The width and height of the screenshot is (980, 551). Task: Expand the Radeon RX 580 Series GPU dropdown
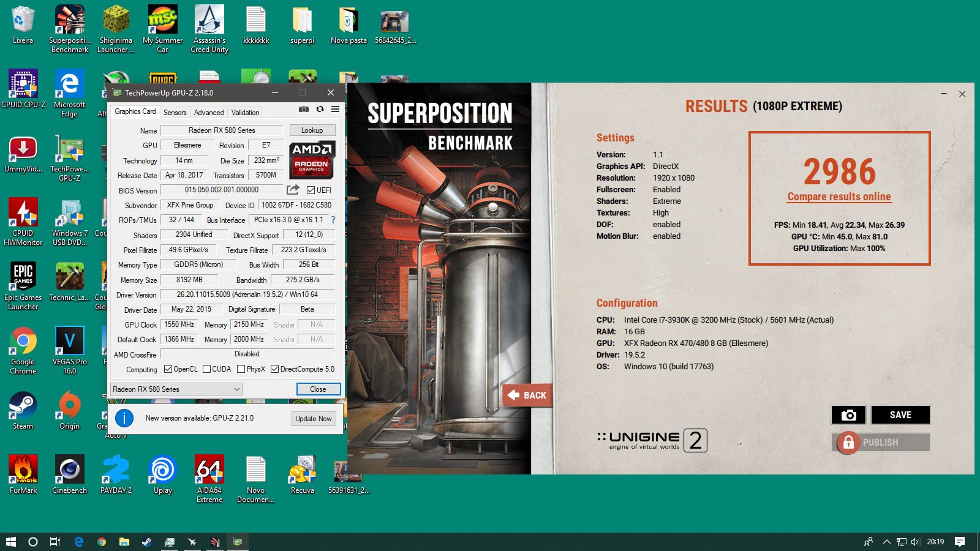(176, 389)
